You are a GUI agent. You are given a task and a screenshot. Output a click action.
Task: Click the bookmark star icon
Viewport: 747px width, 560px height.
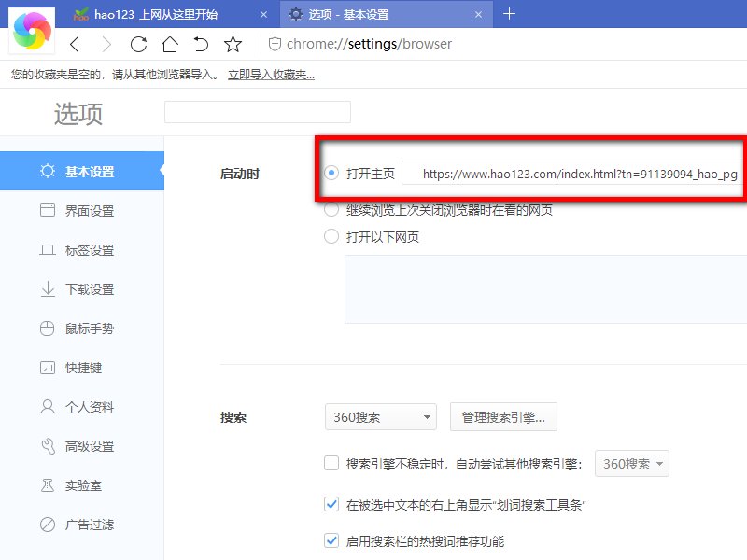tap(233, 44)
